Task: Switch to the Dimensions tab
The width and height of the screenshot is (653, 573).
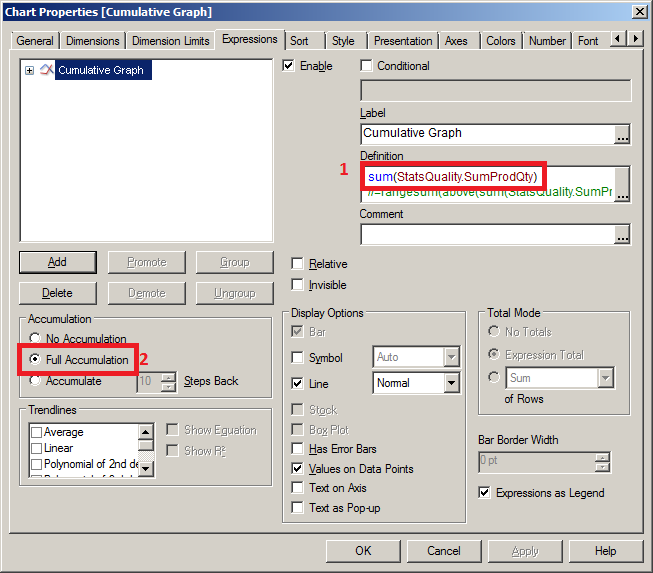Action: click(x=92, y=41)
